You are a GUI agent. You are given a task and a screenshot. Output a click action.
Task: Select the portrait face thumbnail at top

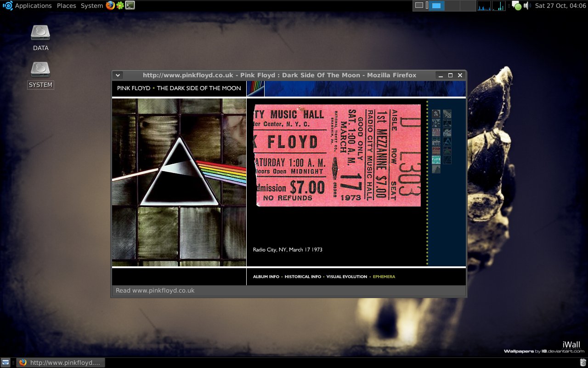tap(436, 114)
